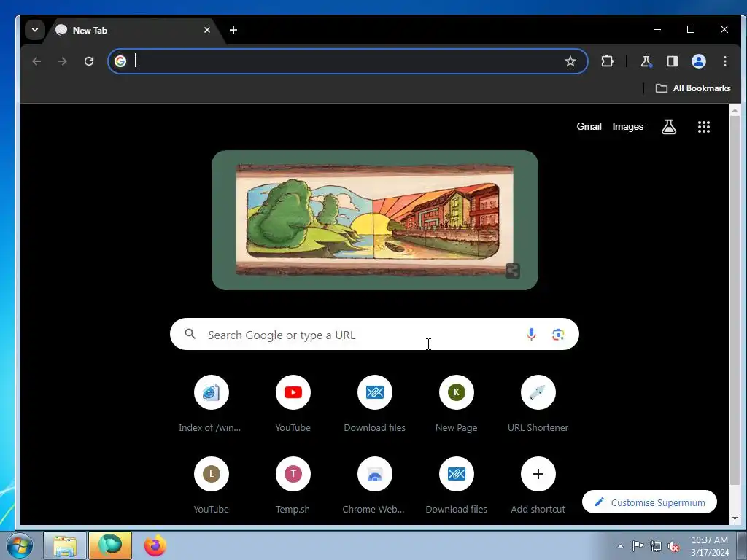Viewport: 747px width, 560px height.
Task: Open the Chrome Web... shortcut
Action: [374, 485]
